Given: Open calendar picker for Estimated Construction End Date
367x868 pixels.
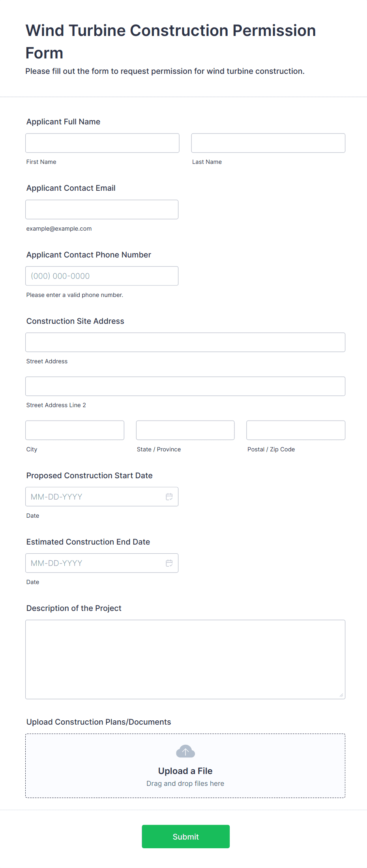Looking at the screenshot, I should pos(169,563).
